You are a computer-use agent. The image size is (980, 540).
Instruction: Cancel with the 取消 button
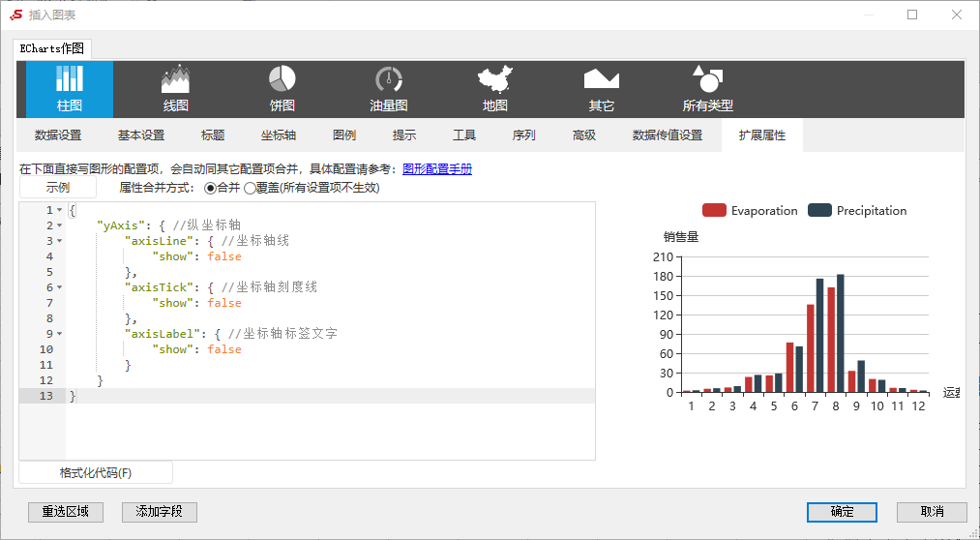932,512
